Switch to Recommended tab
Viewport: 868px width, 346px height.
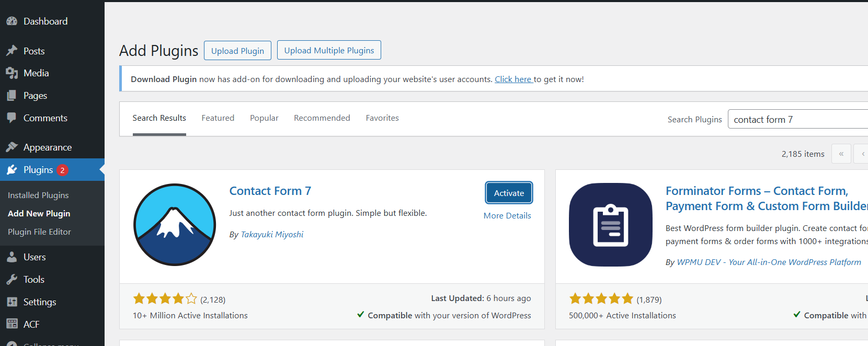[x=322, y=118]
